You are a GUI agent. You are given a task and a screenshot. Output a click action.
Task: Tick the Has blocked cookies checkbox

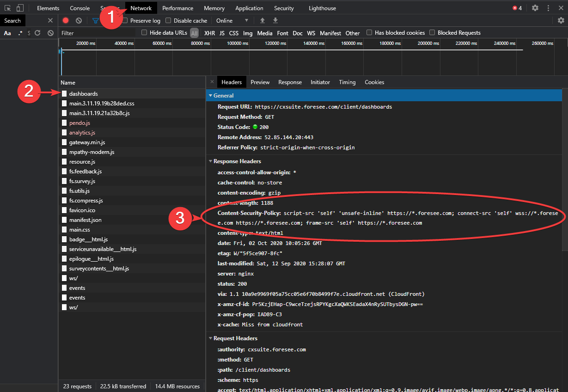point(369,33)
